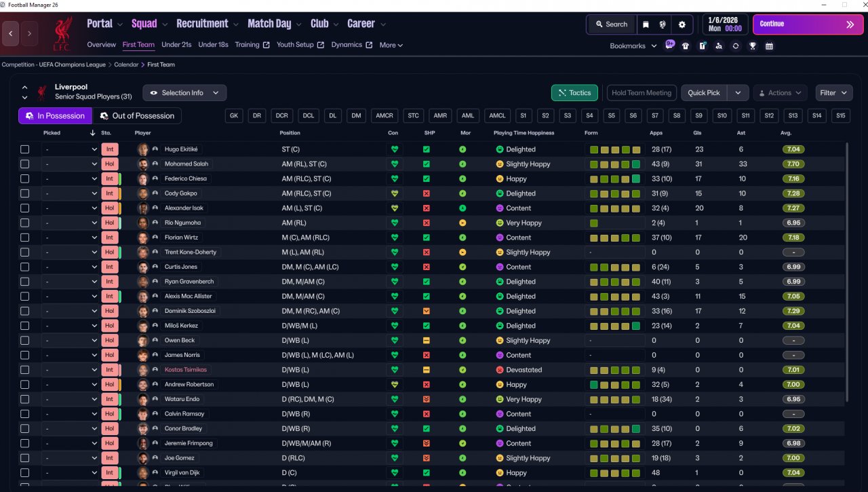The width and height of the screenshot is (868, 492).
Task: Expand the Quick Pick options arrow
Action: [738, 93]
